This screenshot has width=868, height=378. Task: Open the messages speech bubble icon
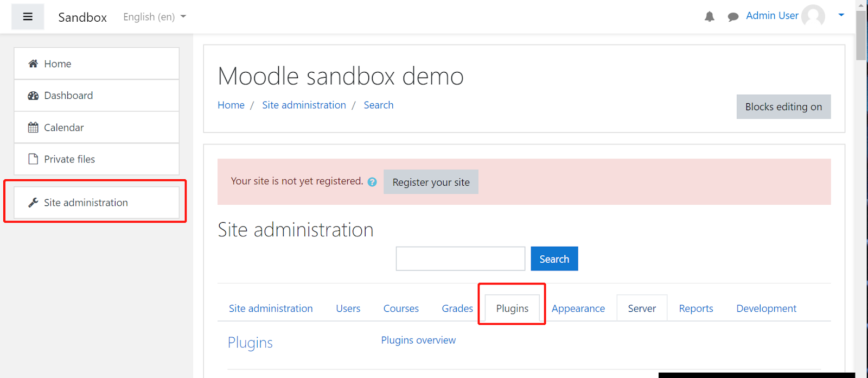tap(733, 17)
